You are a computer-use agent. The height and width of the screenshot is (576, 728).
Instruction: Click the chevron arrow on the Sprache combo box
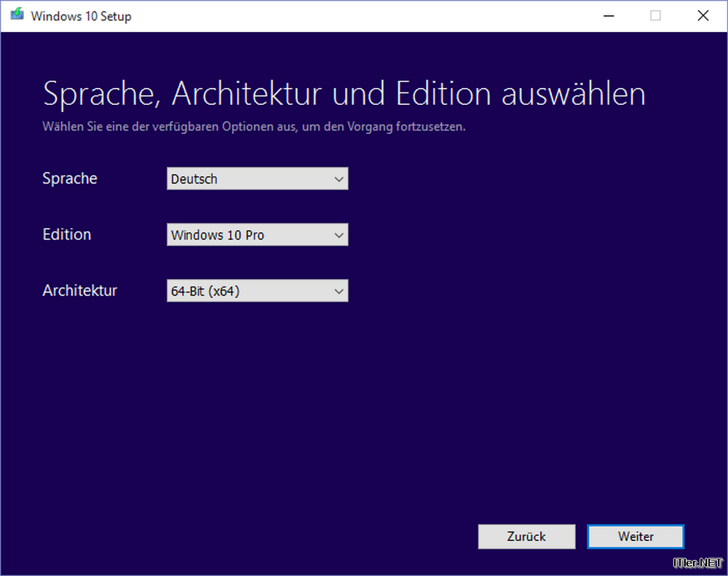click(339, 178)
